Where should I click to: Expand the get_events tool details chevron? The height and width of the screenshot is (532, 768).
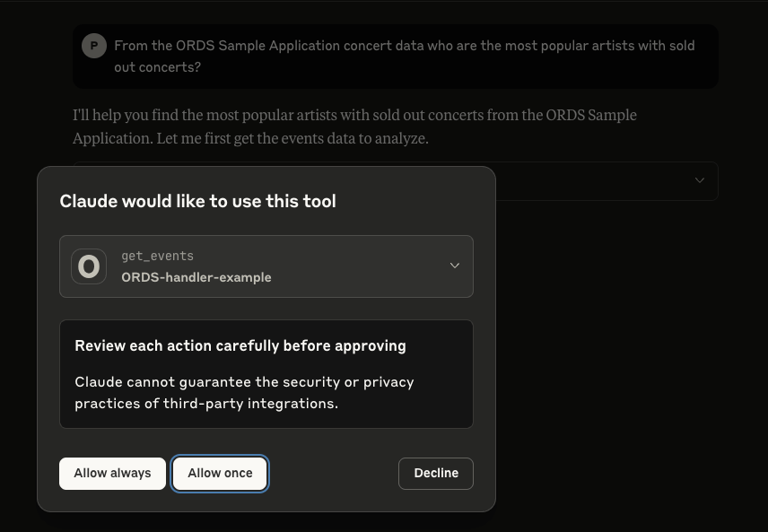(x=455, y=266)
